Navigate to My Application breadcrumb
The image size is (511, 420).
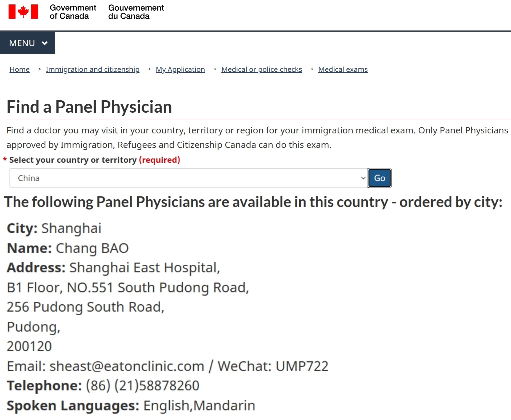pyautogui.click(x=180, y=69)
